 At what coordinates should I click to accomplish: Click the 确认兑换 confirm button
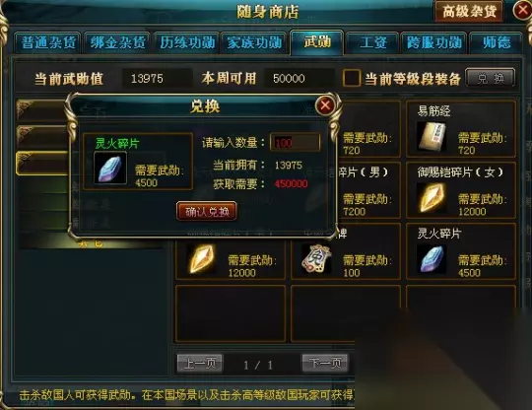pos(207,212)
